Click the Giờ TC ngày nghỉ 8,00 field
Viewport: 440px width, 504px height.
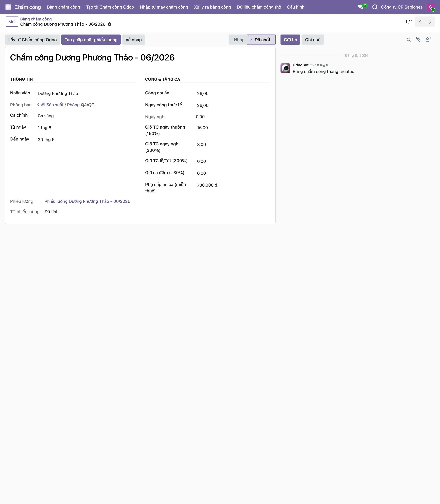coord(233,145)
